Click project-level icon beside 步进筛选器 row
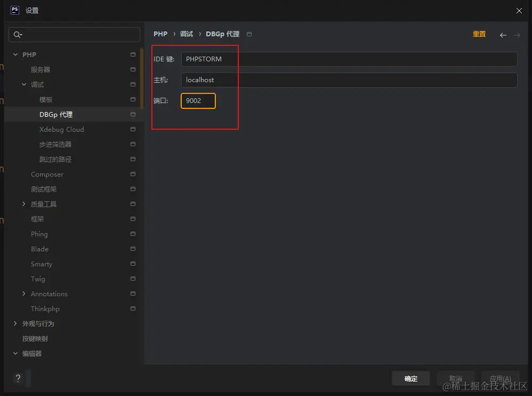This screenshot has width=532, height=396. pyautogui.click(x=133, y=144)
